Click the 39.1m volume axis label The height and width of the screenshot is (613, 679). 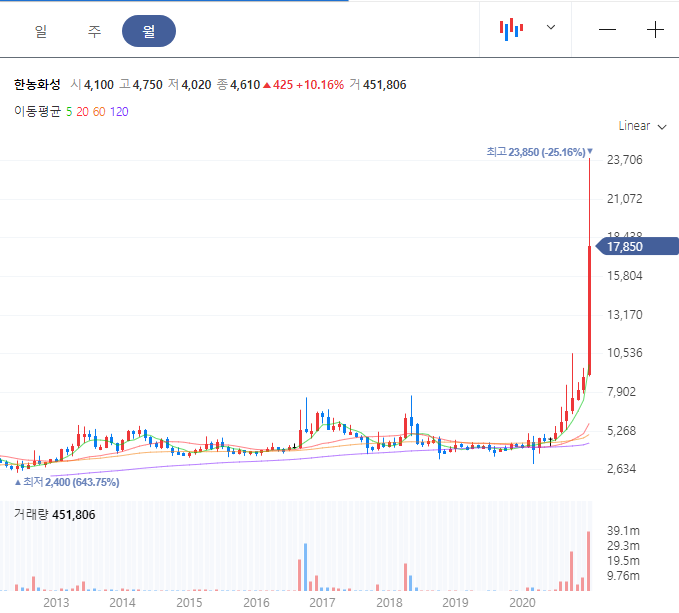(623, 531)
